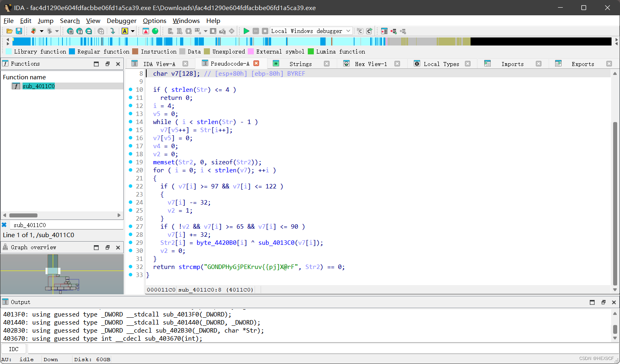Switch to the Strings tab
Viewport: 620px width, 364px height.
[x=301, y=63]
